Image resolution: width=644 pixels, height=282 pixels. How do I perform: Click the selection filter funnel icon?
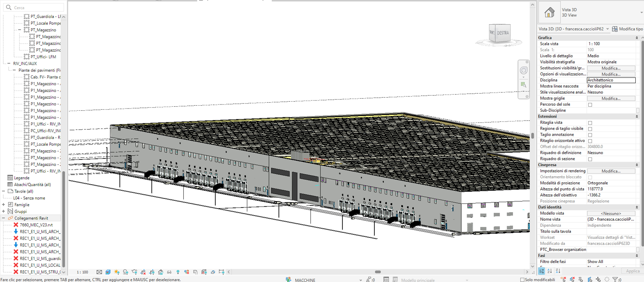(615, 280)
